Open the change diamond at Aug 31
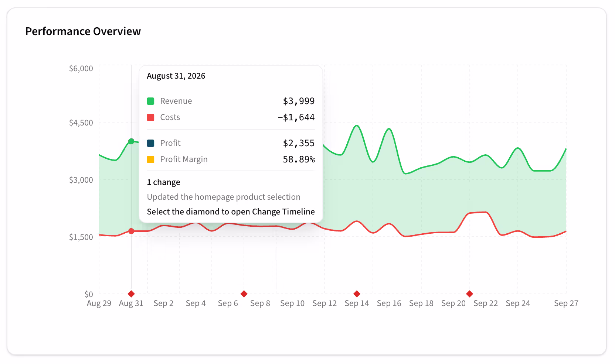This screenshot has height=364, width=615. tap(131, 294)
